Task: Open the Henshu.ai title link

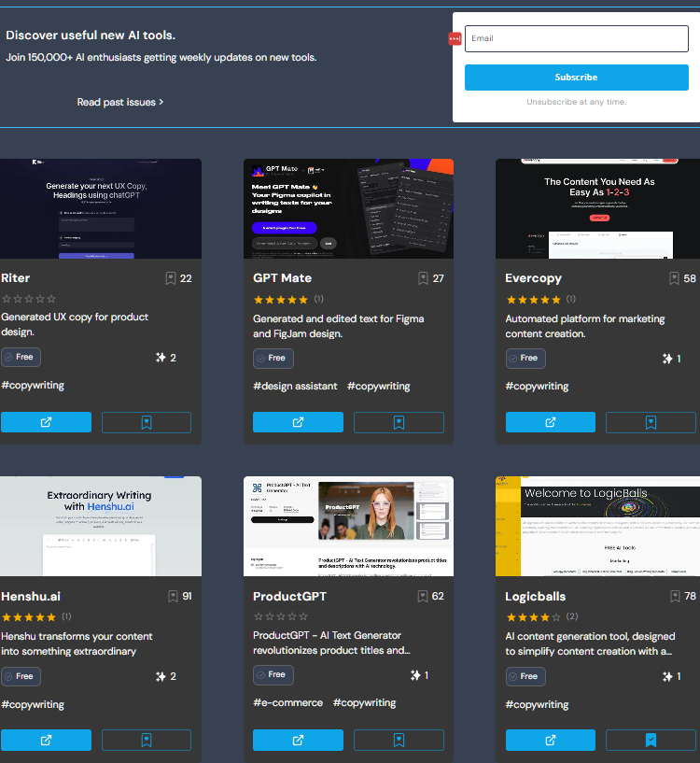Action: (31, 596)
